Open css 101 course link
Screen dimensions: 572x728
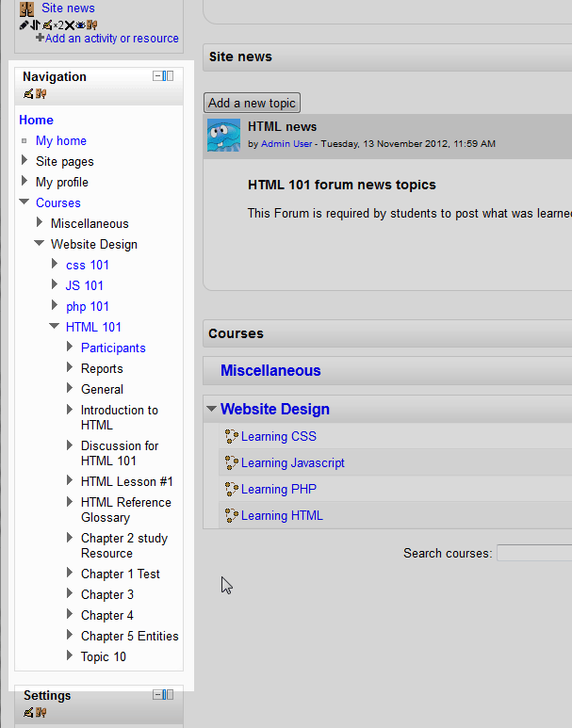[88, 265]
